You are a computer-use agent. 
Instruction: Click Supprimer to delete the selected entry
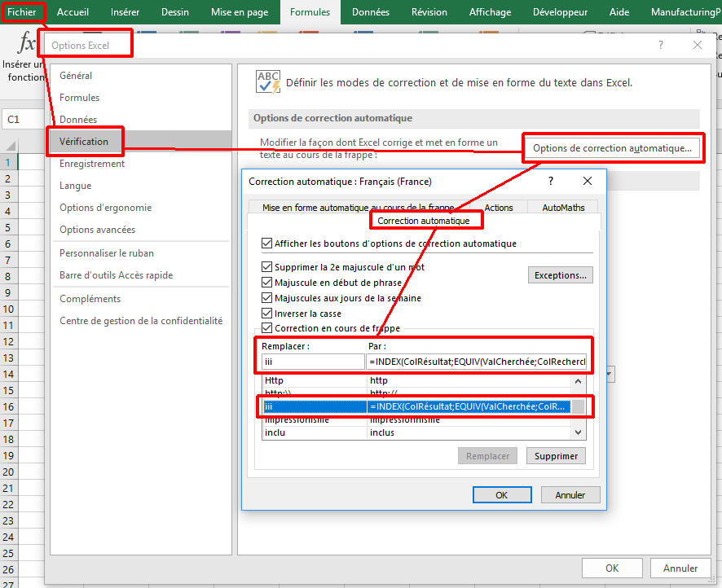[x=557, y=456]
